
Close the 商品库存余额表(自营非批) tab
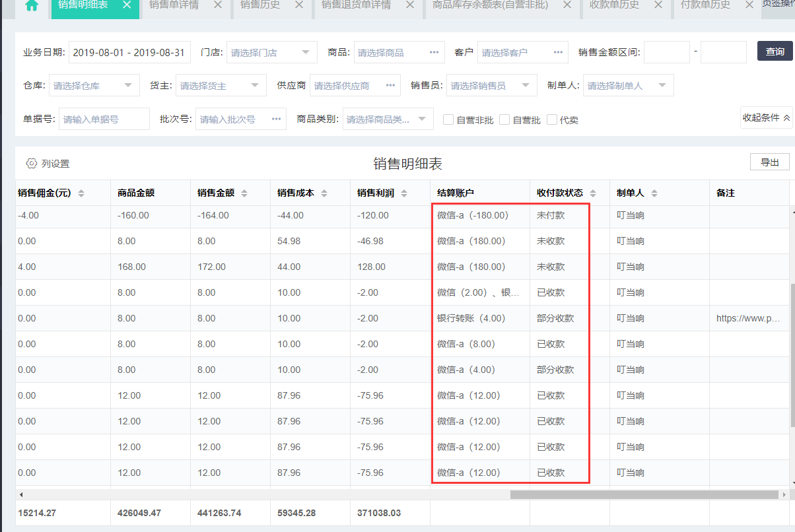[x=567, y=5]
